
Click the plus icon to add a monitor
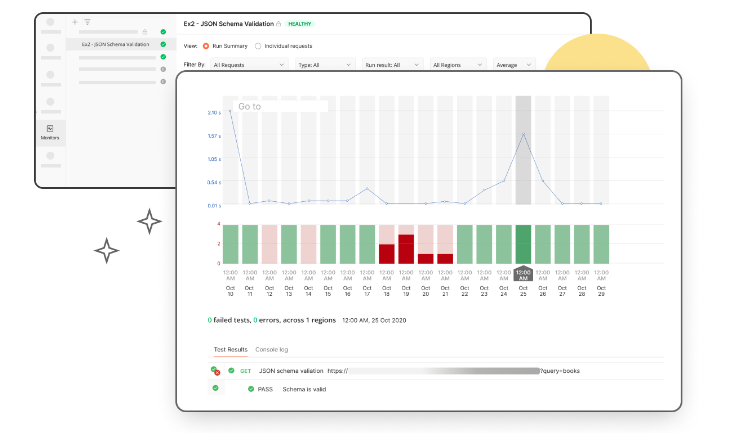pyautogui.click(x=75, y=22)
